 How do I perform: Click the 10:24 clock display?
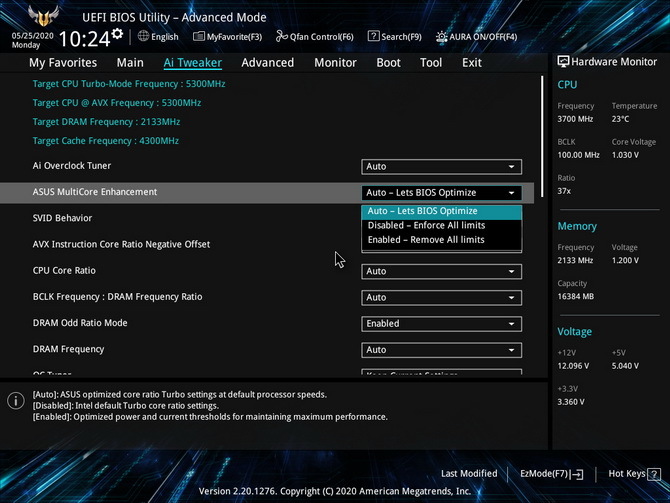tap(85, 39)
